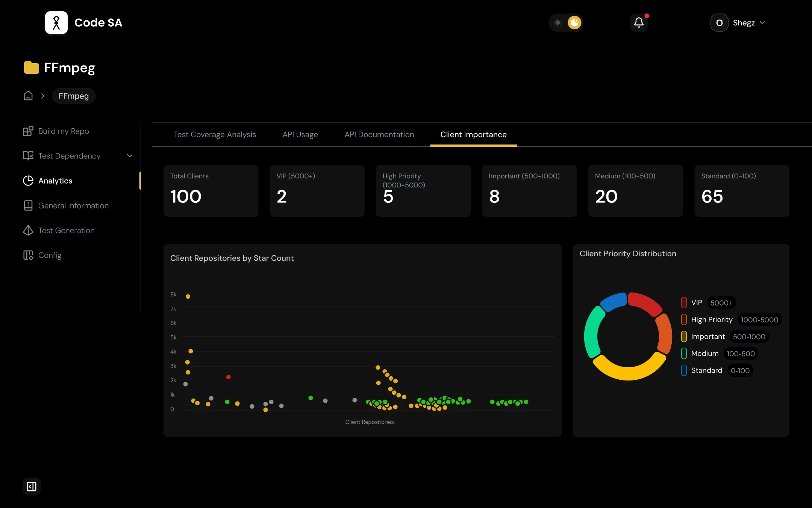Viewport: 812px width, 508px height.
Task: Switch to the API Usage tab
Action: pyautogui.click(x=300, y=134)
